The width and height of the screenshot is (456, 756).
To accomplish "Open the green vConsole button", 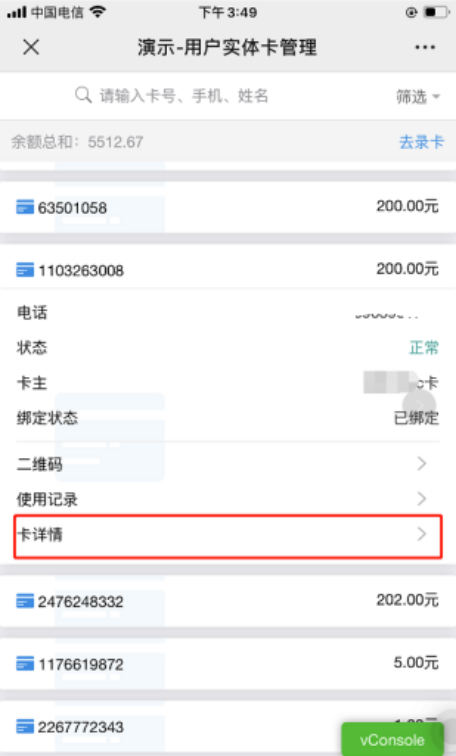I will coord(392,739).
